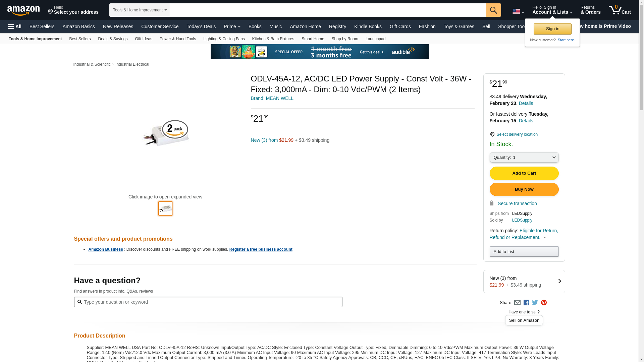Select Lighting & Ceiling Fans tab
644x362 pixels.
(224, 39)
